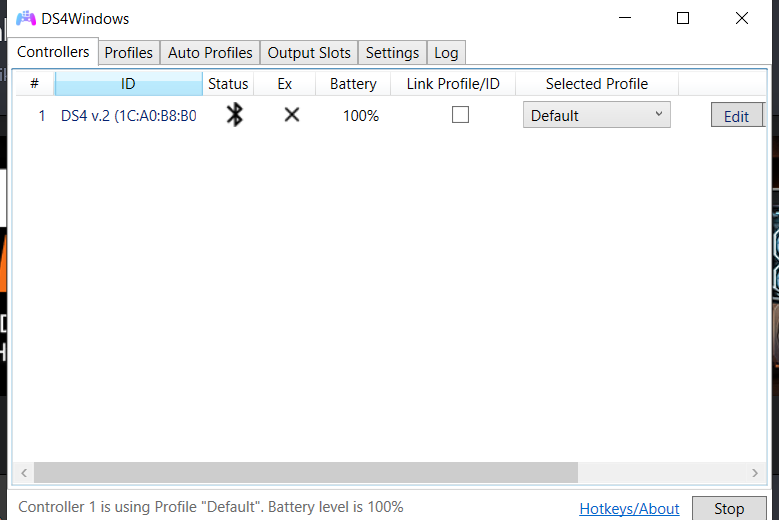Click the status message about Profile "Default"
This screenshot has height=520, width=779.
tap(211, 507)
